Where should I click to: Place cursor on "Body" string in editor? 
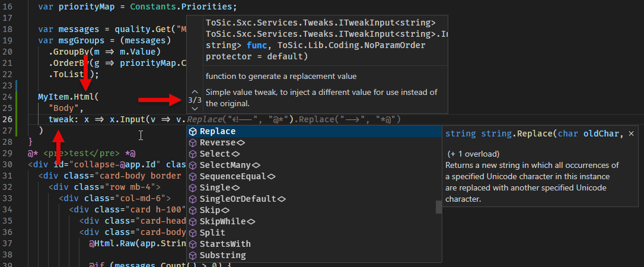coord(65,108)
